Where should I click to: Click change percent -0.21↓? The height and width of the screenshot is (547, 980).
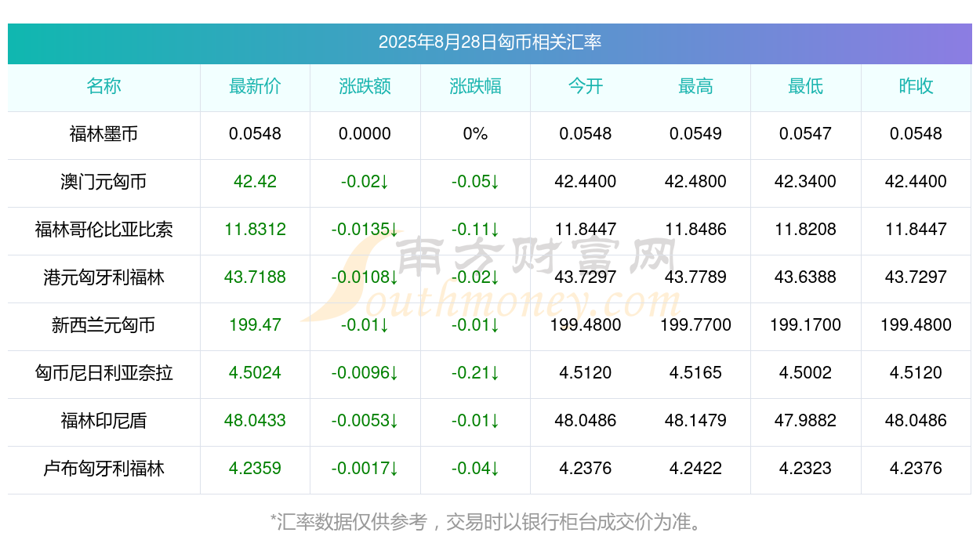475,373
